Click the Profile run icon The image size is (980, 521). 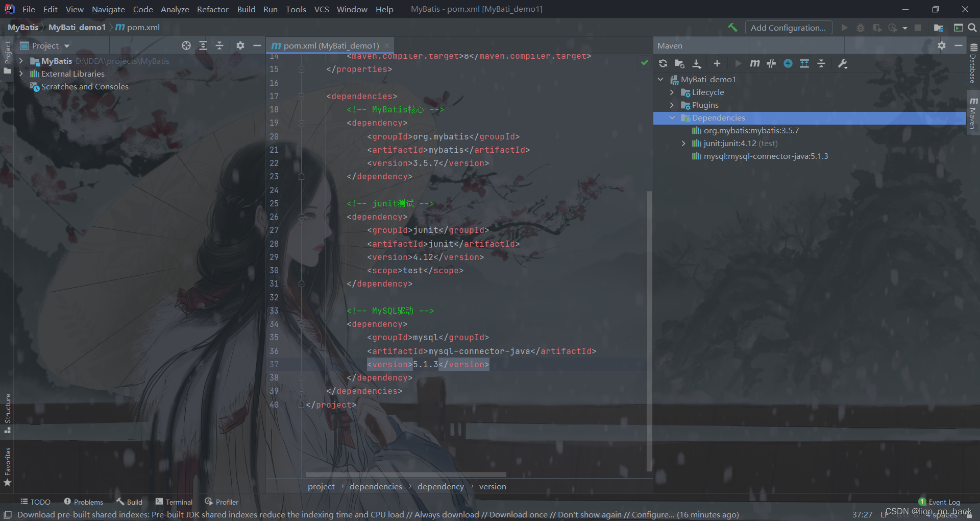(x=893, y=28)
